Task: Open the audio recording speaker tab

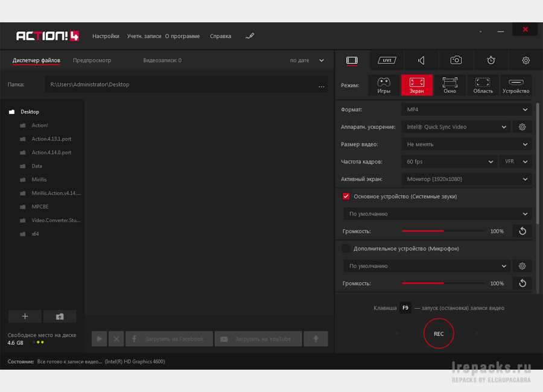Action: point(421,60)
